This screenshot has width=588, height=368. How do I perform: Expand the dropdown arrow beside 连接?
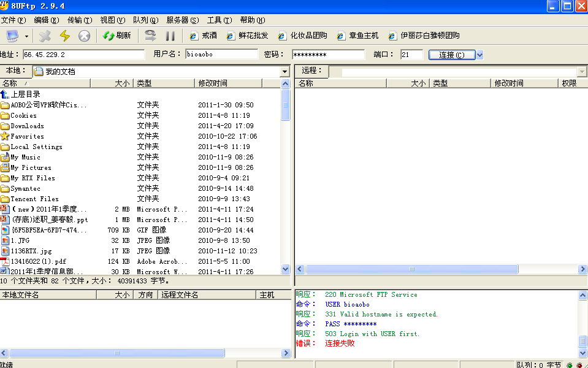pyautogui.click(x=479, y=55)
